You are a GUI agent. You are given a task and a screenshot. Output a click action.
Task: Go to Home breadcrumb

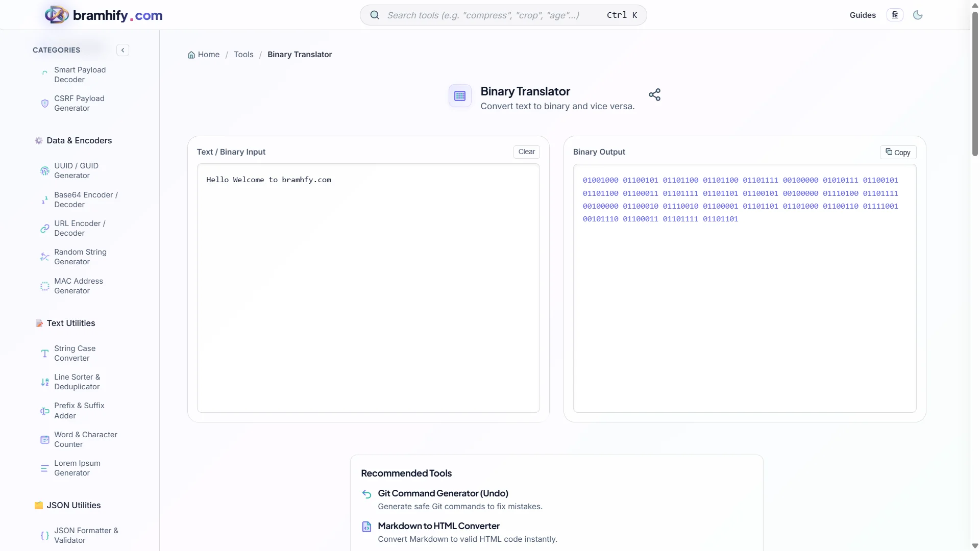pyautogui.click(x=204, y=55)
